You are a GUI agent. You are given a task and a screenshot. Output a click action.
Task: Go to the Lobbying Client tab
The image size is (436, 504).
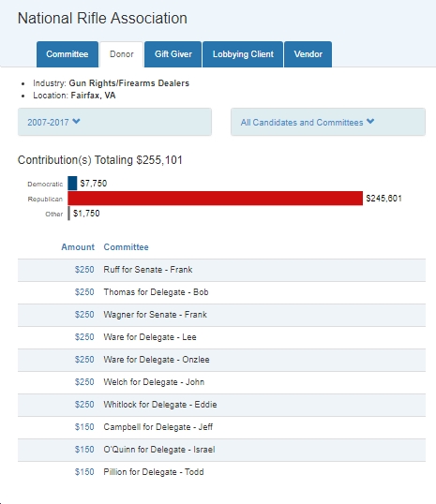[x=243, y=54]
